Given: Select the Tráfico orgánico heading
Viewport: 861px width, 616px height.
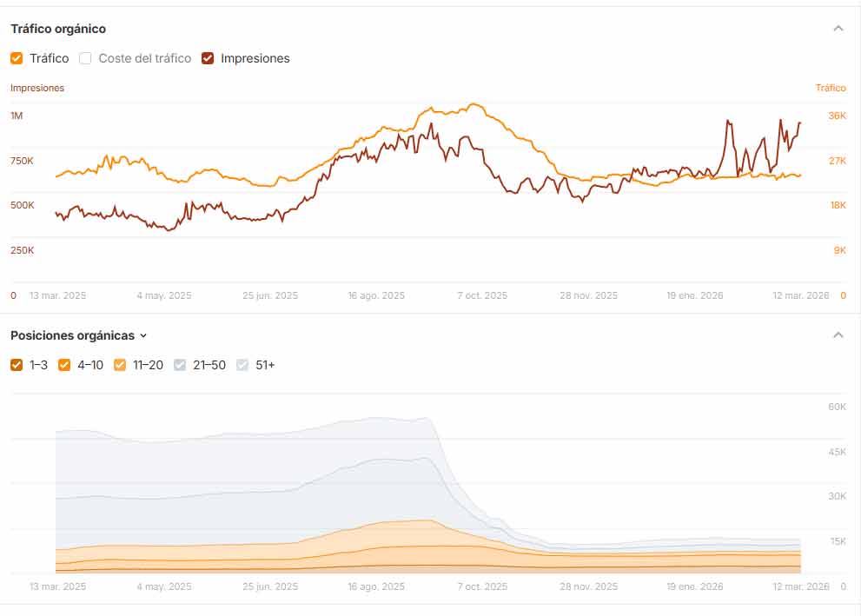Looking at the screenshot, I should 56,28.
